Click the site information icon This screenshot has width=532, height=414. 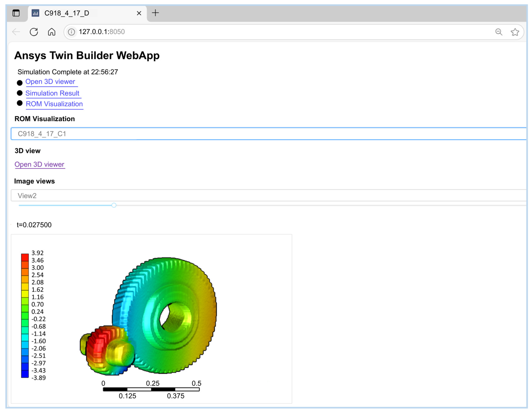(71, 32)
